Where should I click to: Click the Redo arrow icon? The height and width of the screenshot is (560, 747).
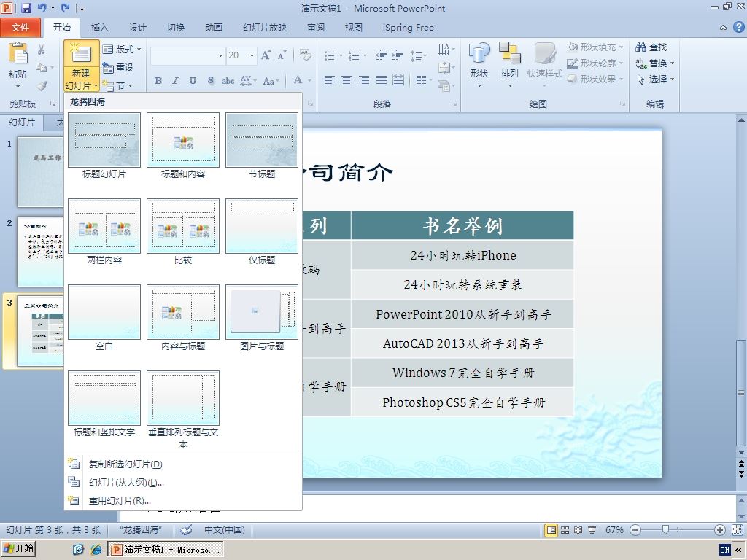[x=65, y=7]
